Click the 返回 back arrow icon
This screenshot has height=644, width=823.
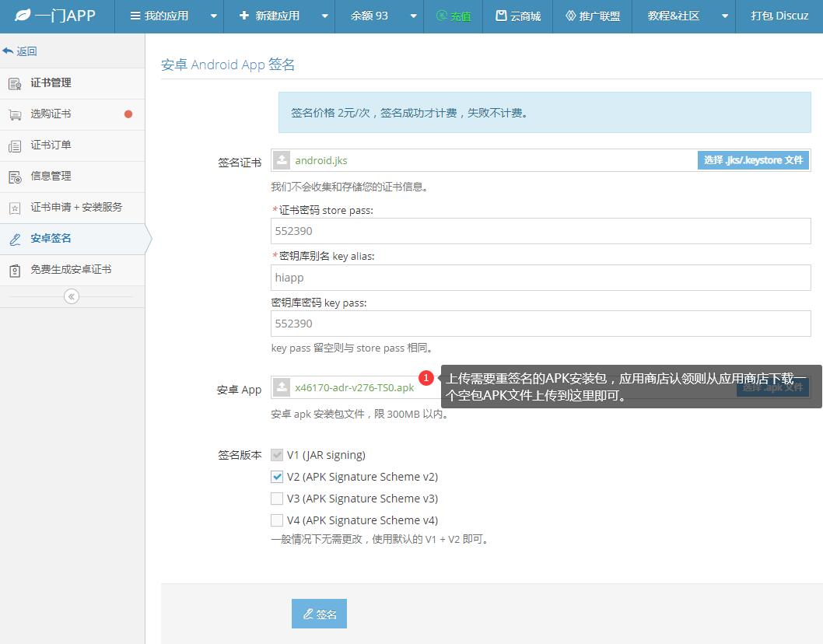(x=7, y=51)
